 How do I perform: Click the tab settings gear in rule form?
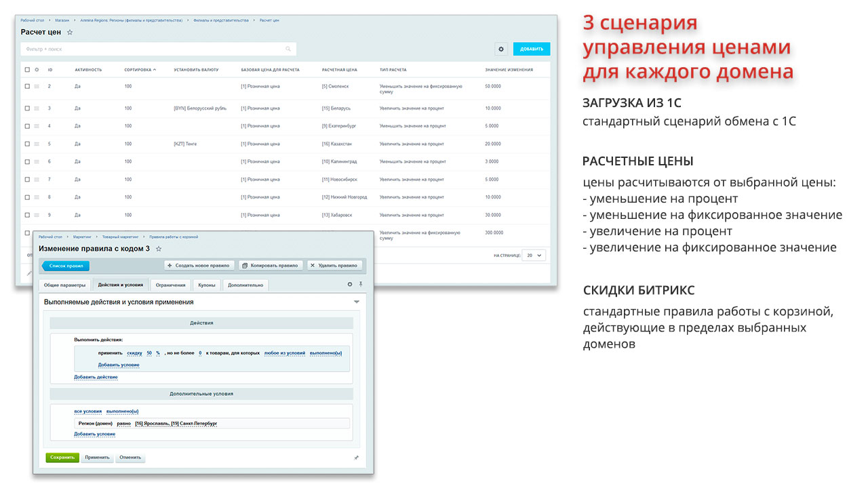[x=350, y=285]
